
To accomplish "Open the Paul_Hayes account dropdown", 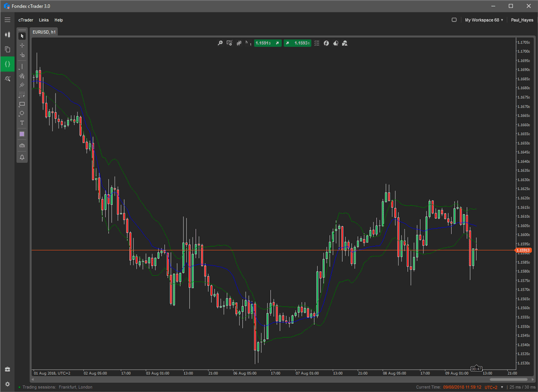I will pos(522,20).
